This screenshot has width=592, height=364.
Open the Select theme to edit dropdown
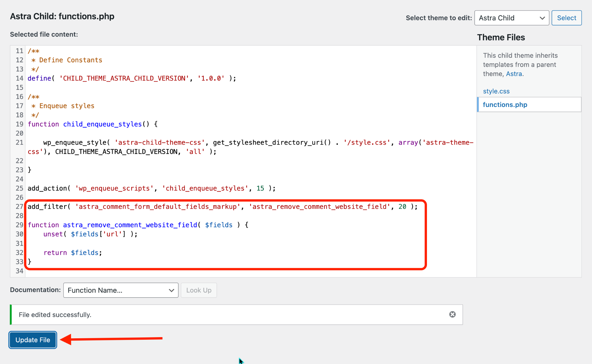512,18
